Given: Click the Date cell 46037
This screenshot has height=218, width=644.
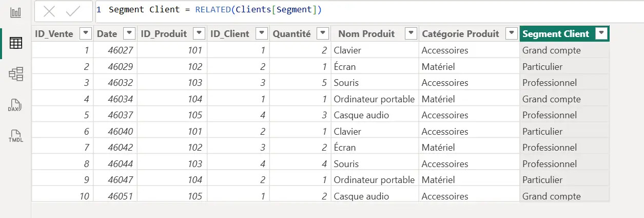Looking at the screenshot, I should pyautogui.click(x=121, y=115).
